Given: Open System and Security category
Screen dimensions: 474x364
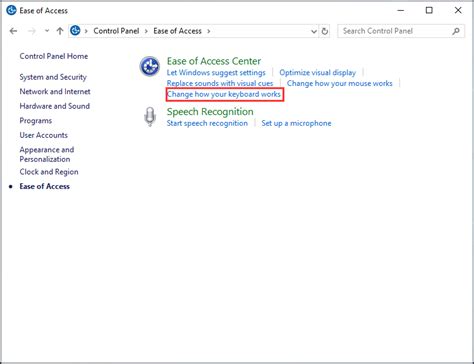Looking at the screenshot, I should (53, 77).
